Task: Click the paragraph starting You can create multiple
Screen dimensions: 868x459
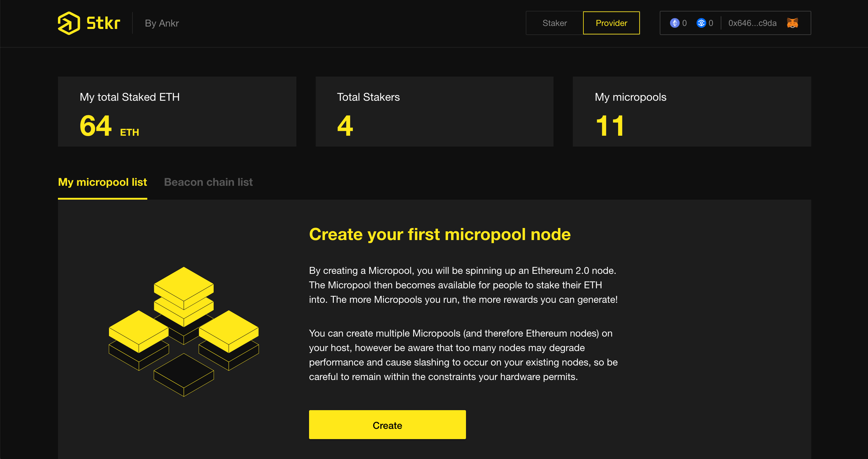Action: click(463, 355)
